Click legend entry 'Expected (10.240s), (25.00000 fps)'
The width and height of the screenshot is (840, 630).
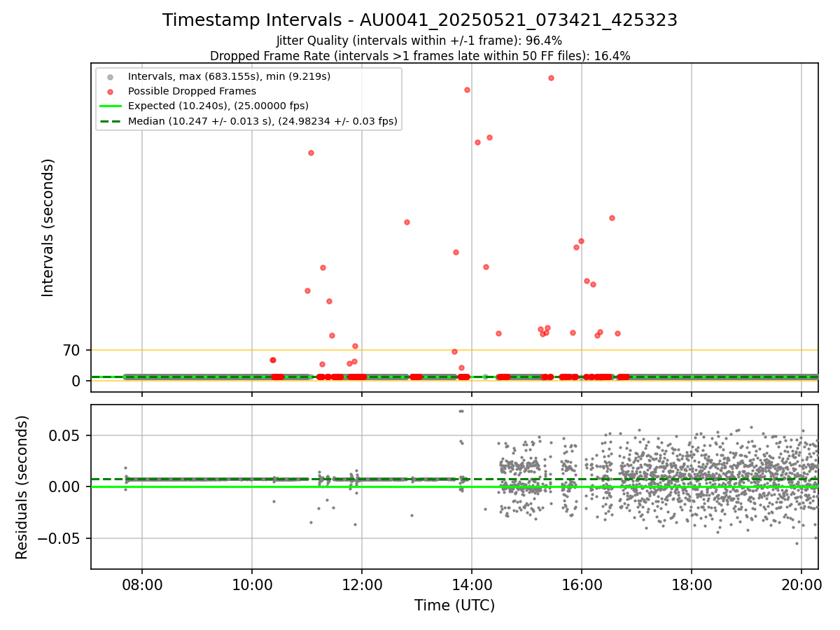click(x=218, y=106)
